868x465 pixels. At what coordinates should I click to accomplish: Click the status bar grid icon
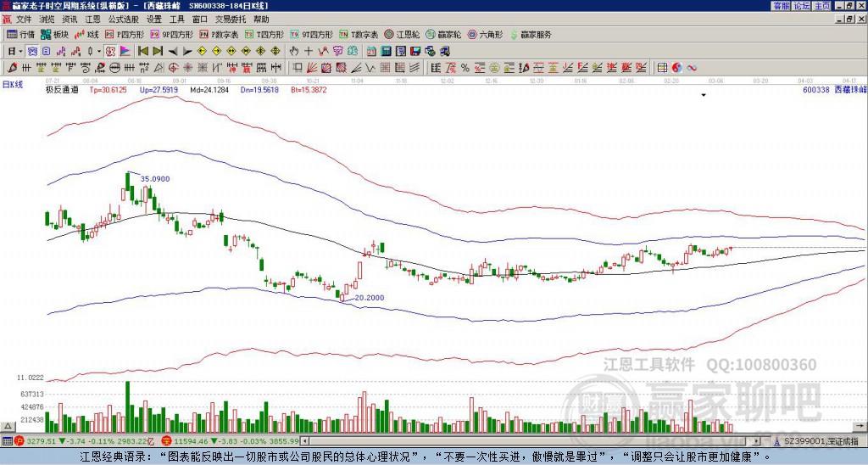coord(7,441)
